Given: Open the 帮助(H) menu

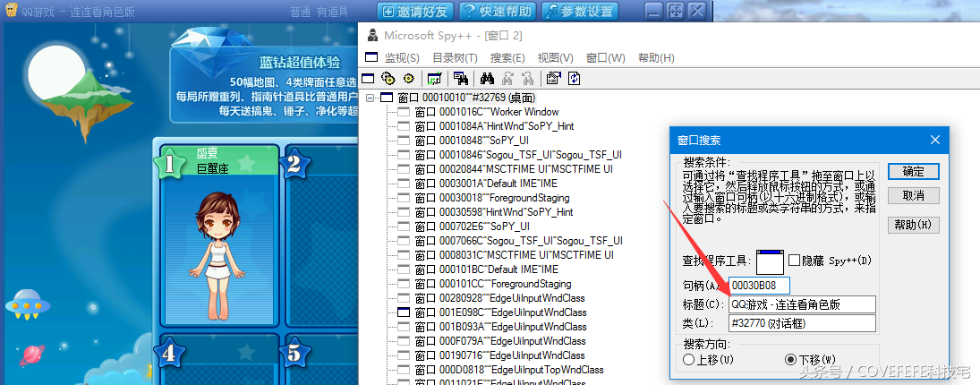Looking at the screenshot, I should pos(656,58).
